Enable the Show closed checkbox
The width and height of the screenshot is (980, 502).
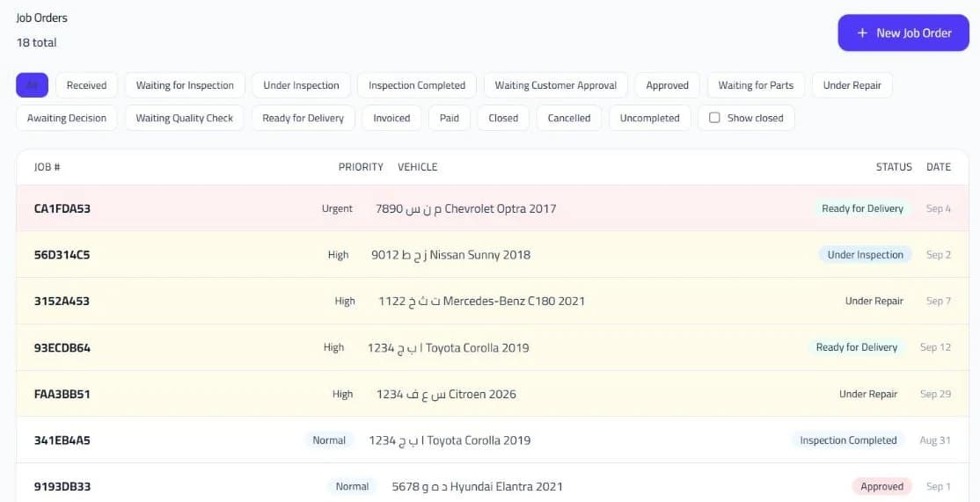pyautogui.click(x=714, y=118)
